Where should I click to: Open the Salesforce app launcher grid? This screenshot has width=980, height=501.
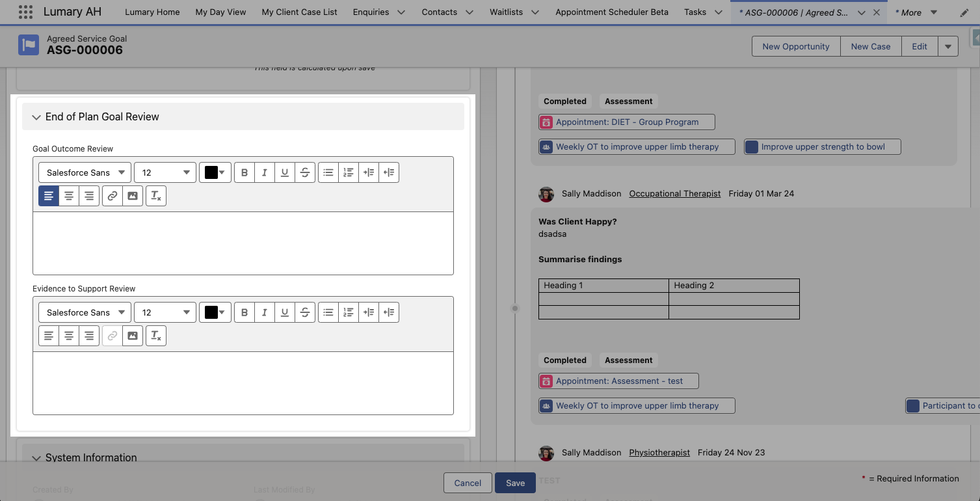coord(25,12)
